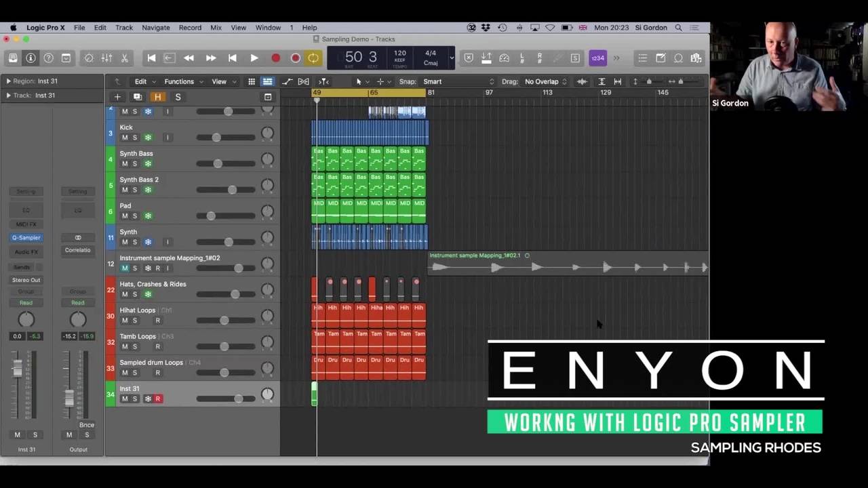This screenshot has height=488, width=868.
Task: Open the Window menu
Action: [x=268, y=28]
